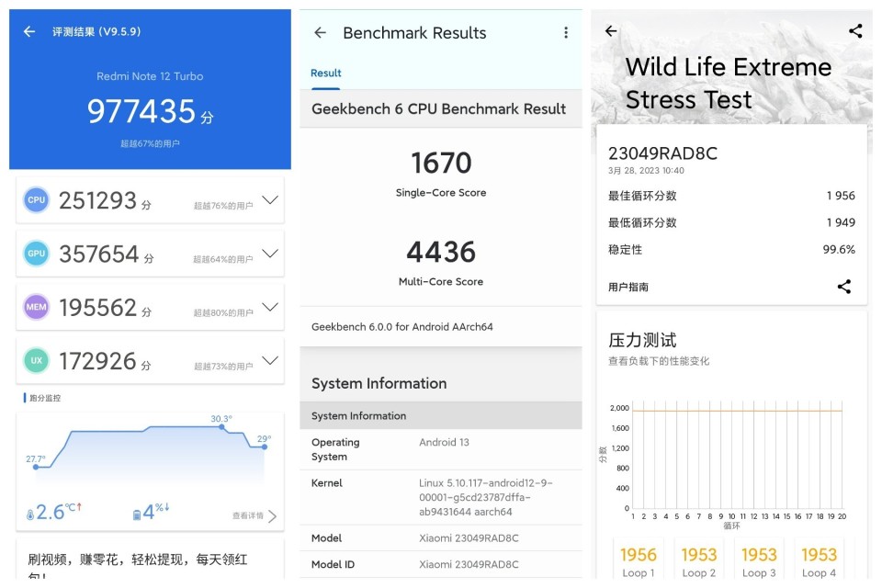The image size is (882, 588).
Task: Tap the 压力测试 section heading
Action: [642, 340]
